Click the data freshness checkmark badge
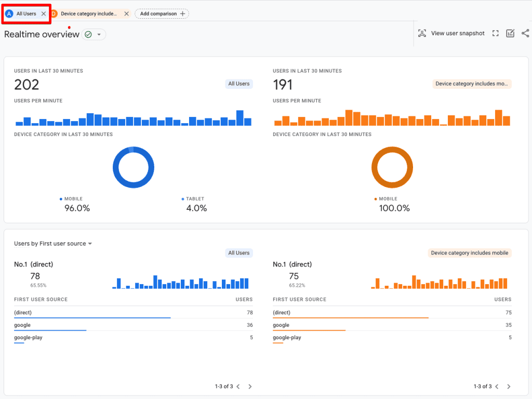532x399 pixels. tap(88, 34)
